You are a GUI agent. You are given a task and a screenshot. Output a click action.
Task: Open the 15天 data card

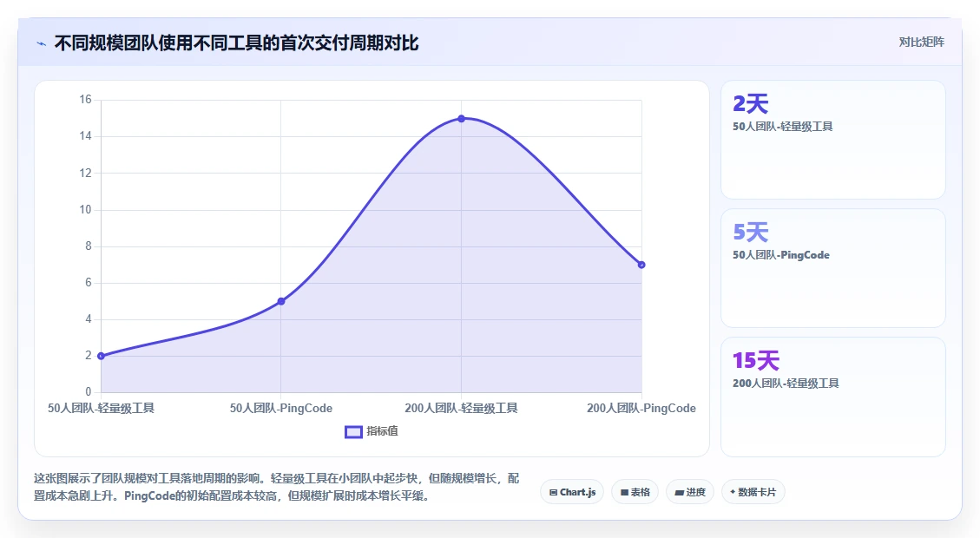[833, 397]
